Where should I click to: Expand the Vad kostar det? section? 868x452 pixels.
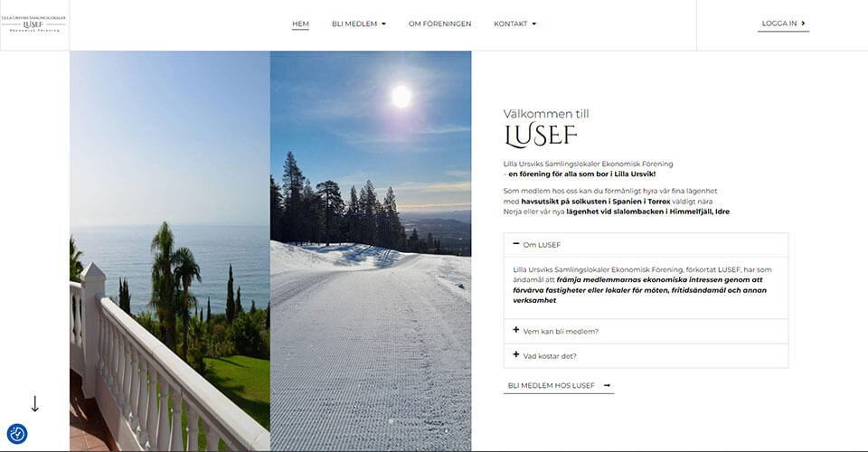click(646, 356)
